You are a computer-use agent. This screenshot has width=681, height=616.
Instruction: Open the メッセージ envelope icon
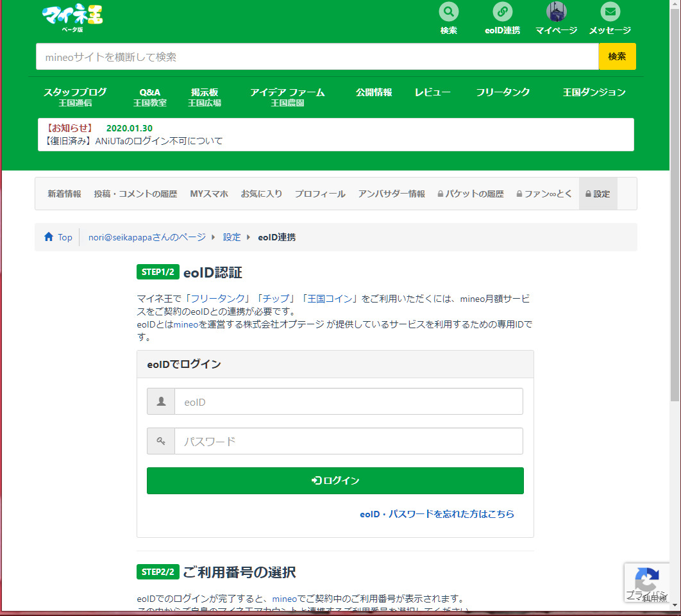[x=610, y=12]
